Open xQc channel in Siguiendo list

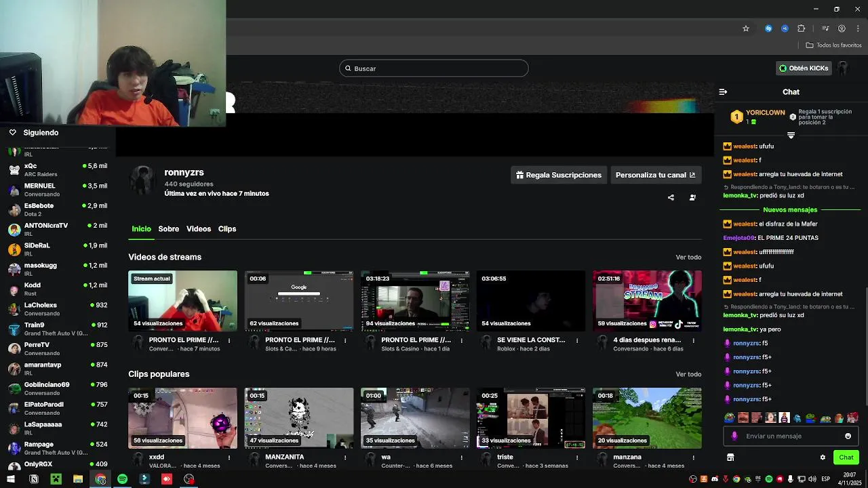pos(58,169)
